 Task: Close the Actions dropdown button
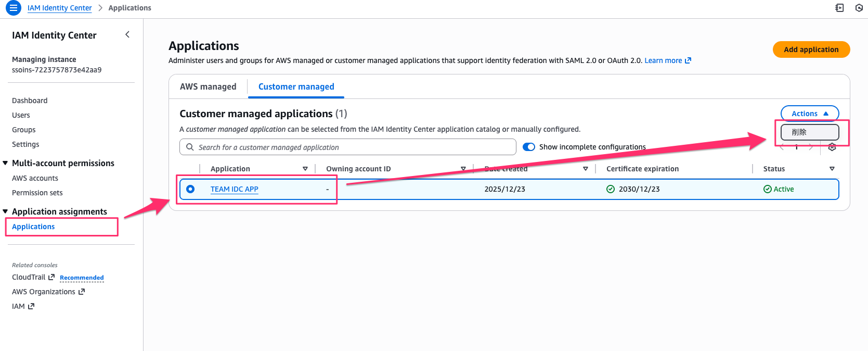click(x=809, y=114)
